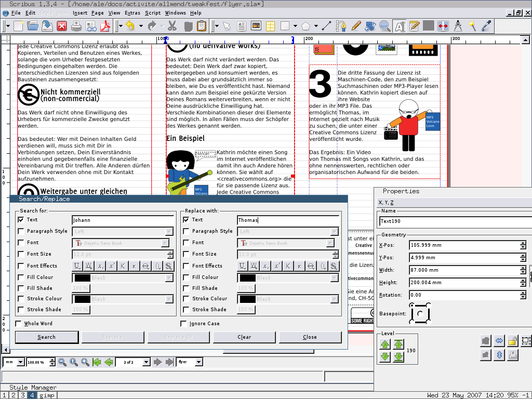This screenshot has height=399, width=532.
Task: Select the Insert Text Frame tool
Action: coord(242,25)
